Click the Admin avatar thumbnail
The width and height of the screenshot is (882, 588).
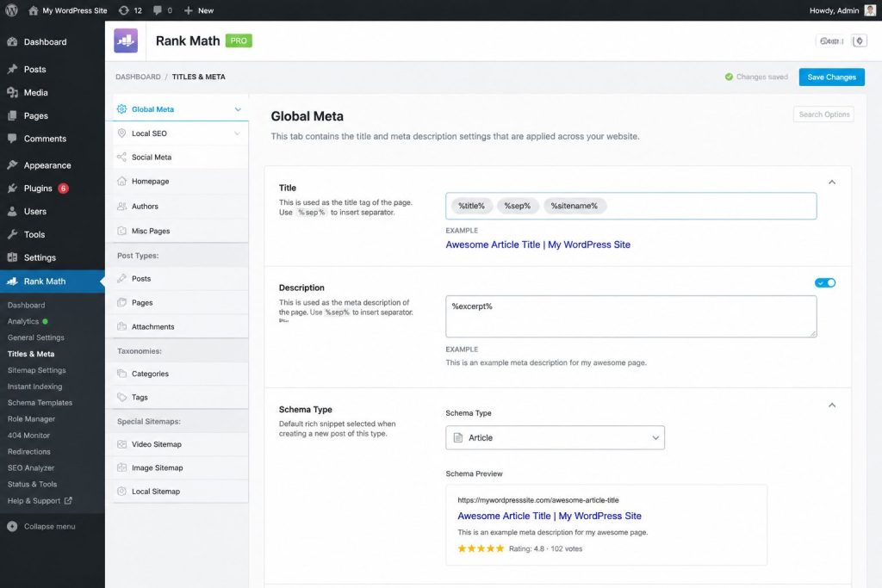870,10
